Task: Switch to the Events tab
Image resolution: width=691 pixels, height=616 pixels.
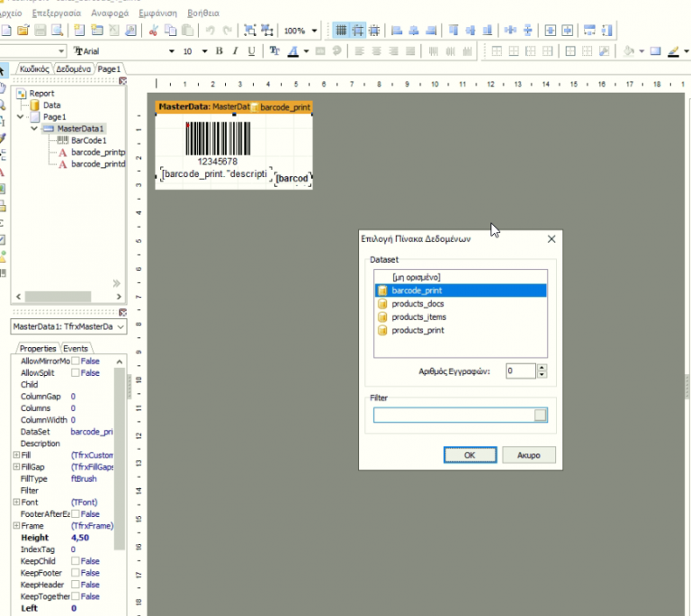Action: coord(76,348)
